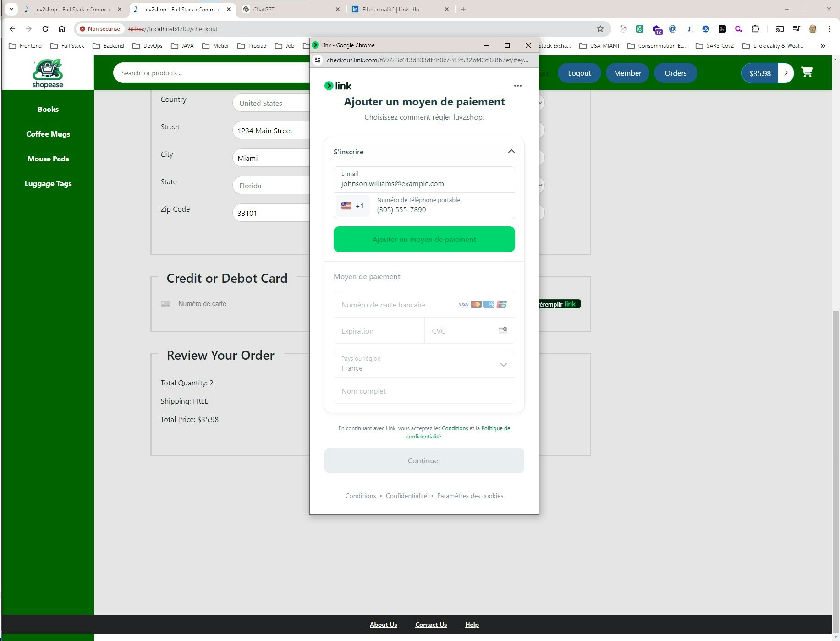Click the Member button
840x641 pixels.
[627, 73]
